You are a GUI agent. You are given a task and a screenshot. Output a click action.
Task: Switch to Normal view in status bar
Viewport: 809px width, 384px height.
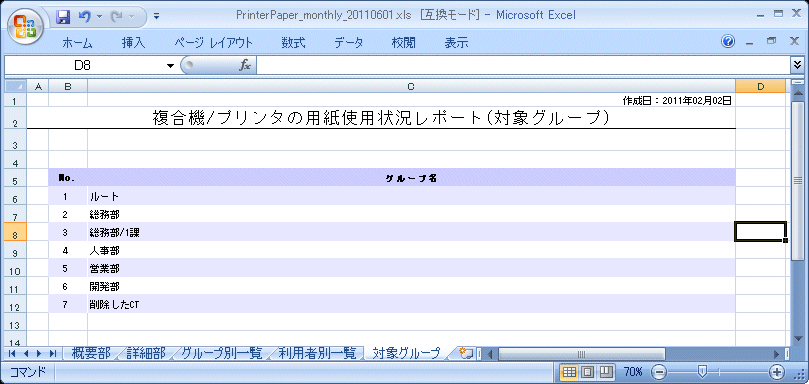coord(569,372)
